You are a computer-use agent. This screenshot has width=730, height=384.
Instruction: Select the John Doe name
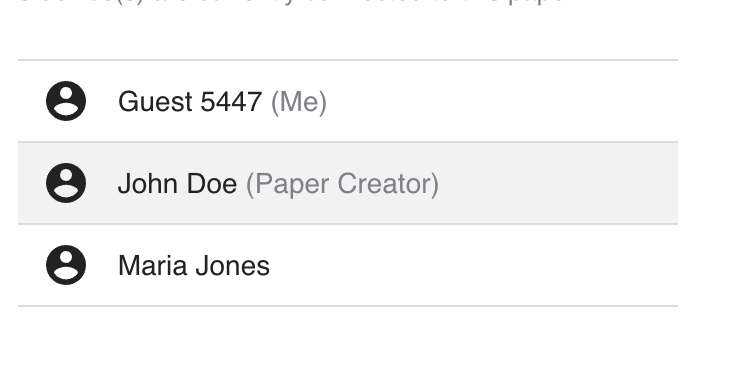click(177, 183)
